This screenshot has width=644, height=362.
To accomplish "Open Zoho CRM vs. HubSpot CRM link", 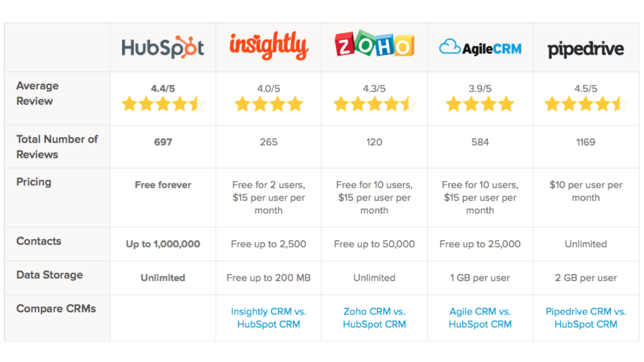I will coord(374,318).
